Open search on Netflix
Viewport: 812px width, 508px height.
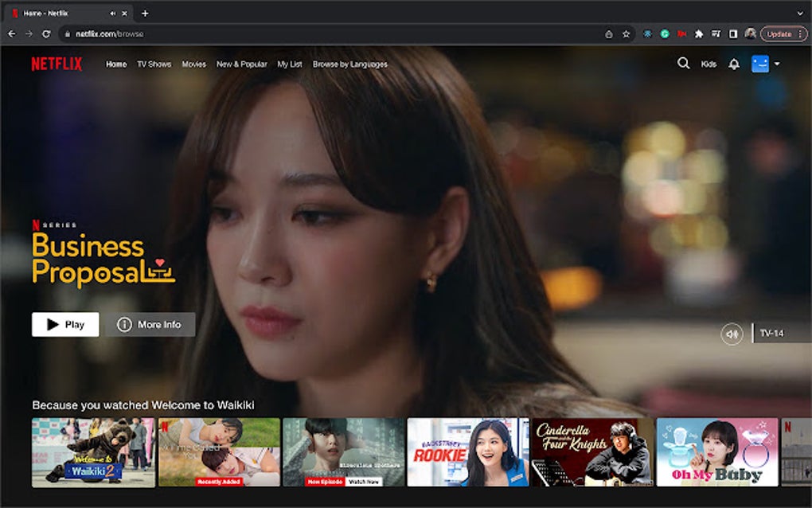[x=683, y=63]
